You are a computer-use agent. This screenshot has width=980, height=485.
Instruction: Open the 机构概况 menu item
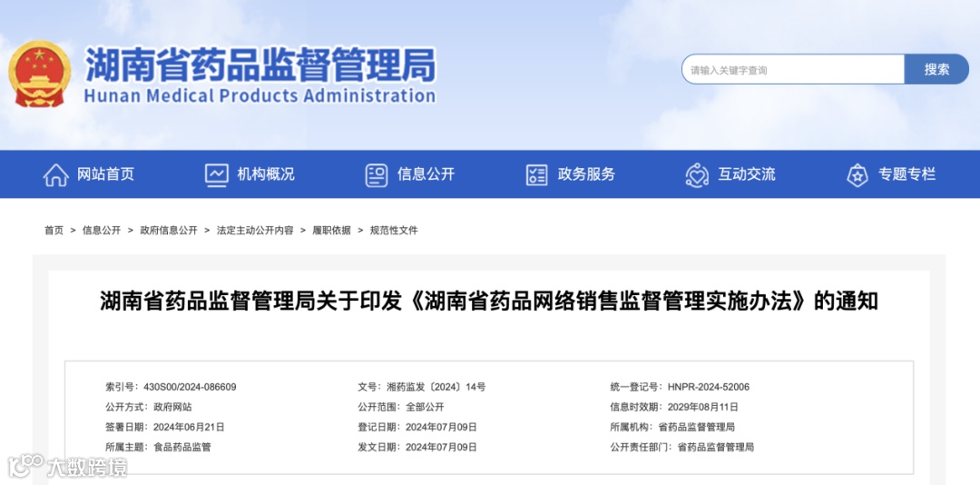[266, 174]
